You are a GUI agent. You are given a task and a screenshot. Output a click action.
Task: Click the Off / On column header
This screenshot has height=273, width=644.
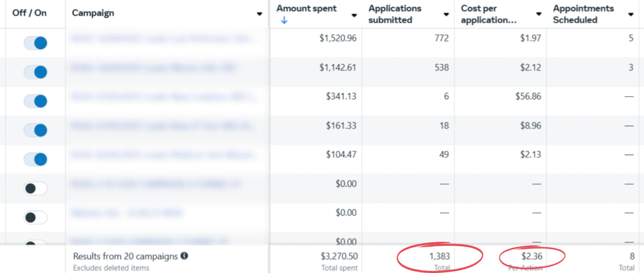coord(29,13)
